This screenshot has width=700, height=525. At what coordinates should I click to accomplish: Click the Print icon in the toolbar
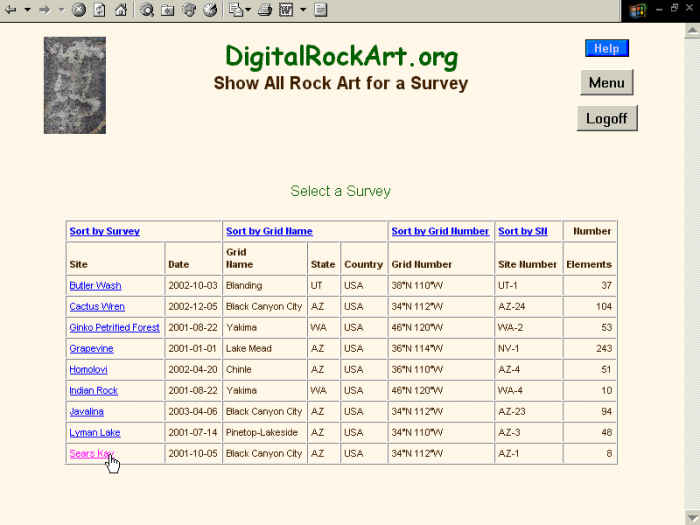coord(265,10)
